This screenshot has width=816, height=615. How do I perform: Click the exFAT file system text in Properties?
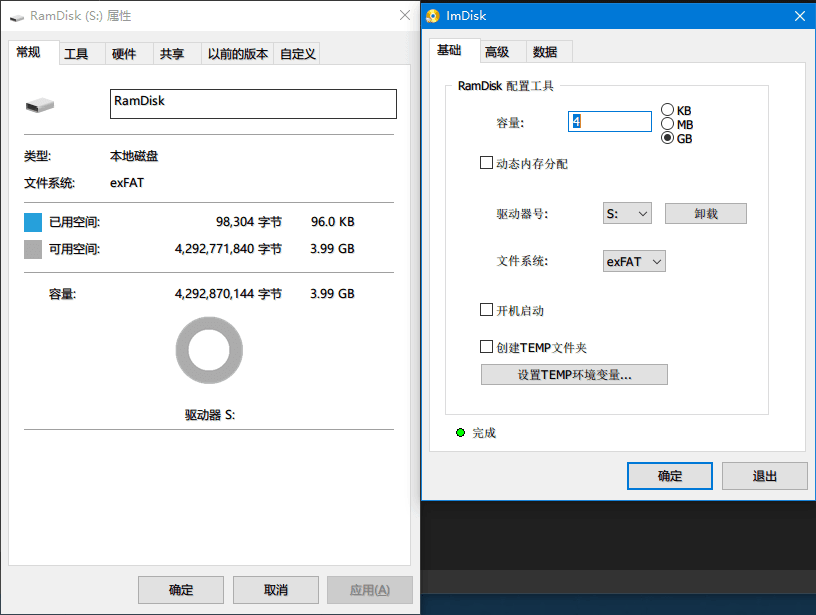point(127,183)
